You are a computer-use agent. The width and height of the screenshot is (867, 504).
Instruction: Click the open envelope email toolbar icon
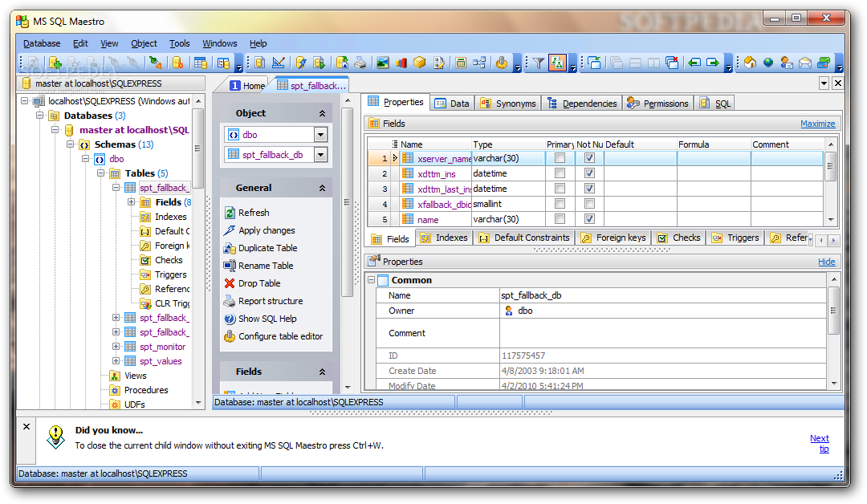tap(805, 63)
